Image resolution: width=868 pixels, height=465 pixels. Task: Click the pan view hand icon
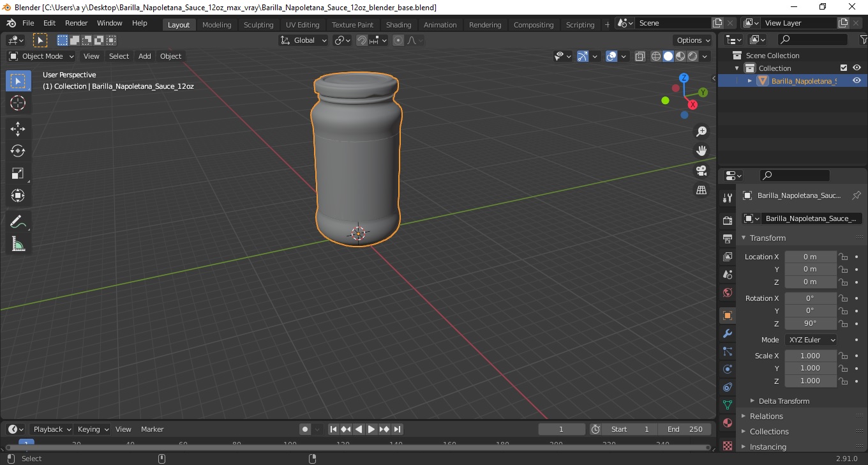[x=701, y=151]
